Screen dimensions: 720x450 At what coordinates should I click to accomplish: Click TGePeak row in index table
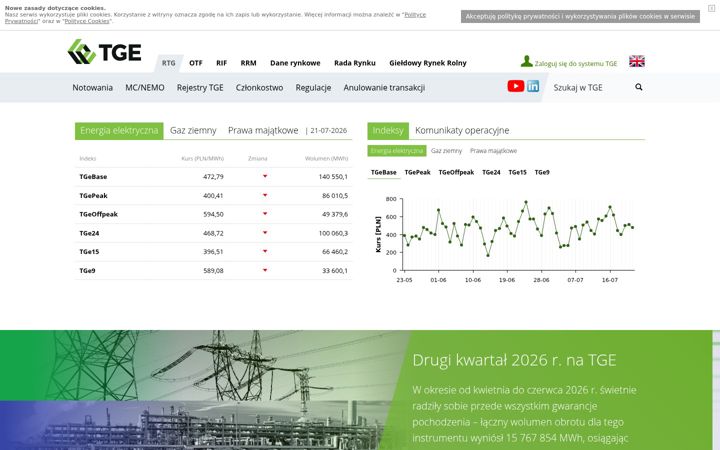(214, 196)
